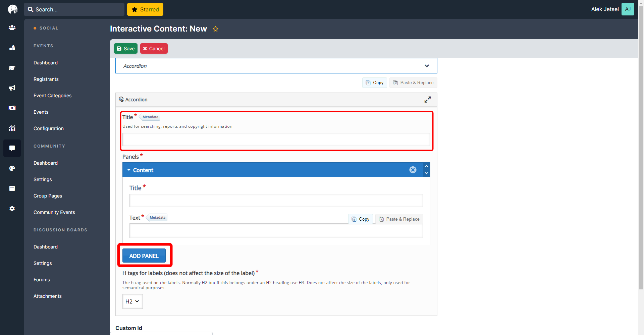Click the Metadata tag next to Title
This screenshot has width=644, height=335.
coord(150,117)
